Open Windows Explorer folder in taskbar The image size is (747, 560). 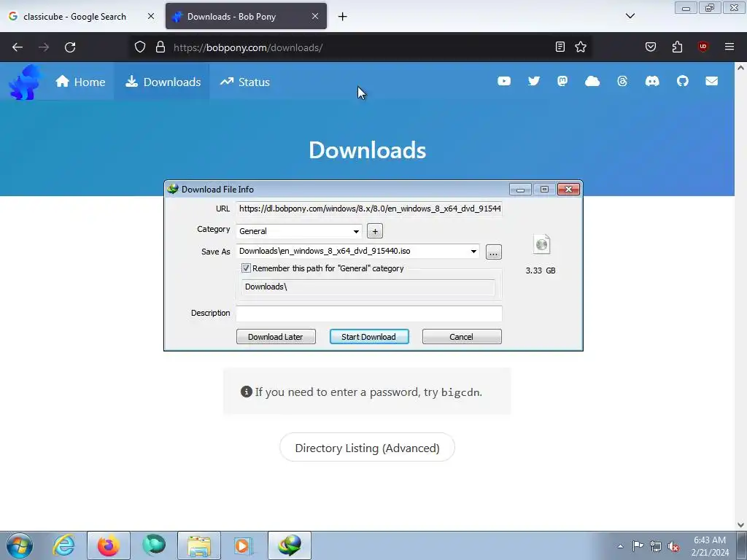(x=199, y=545)
